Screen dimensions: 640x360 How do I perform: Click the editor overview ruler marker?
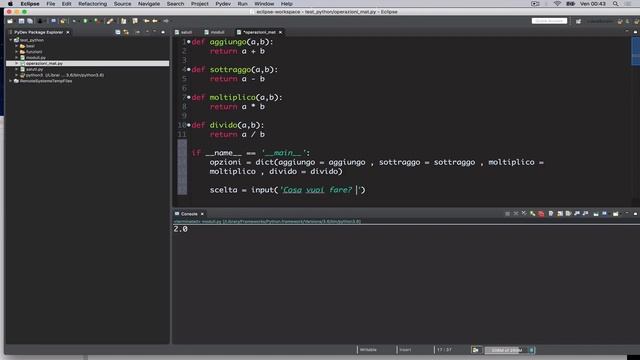(636, 51)
